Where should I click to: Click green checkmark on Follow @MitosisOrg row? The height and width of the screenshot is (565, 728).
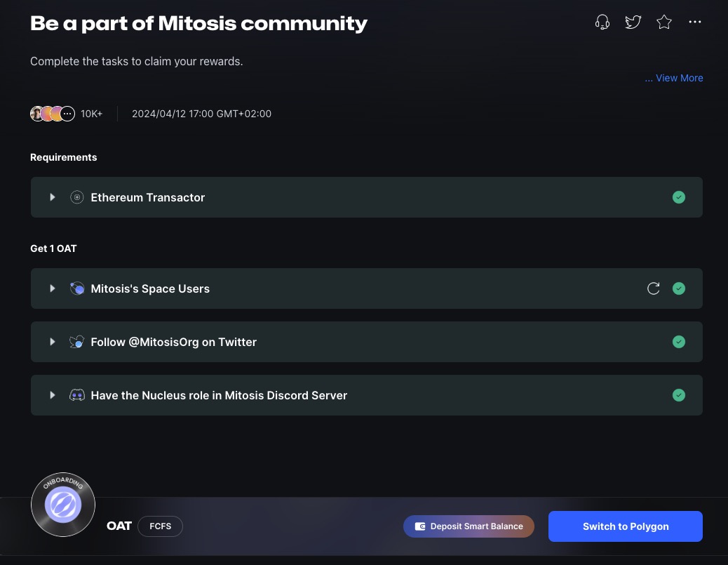(678, 342)
